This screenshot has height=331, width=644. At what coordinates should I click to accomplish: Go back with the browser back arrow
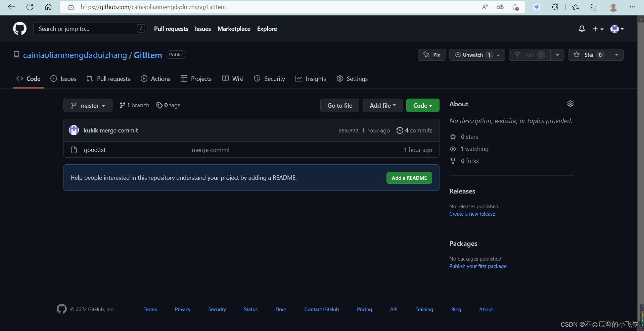11,7
